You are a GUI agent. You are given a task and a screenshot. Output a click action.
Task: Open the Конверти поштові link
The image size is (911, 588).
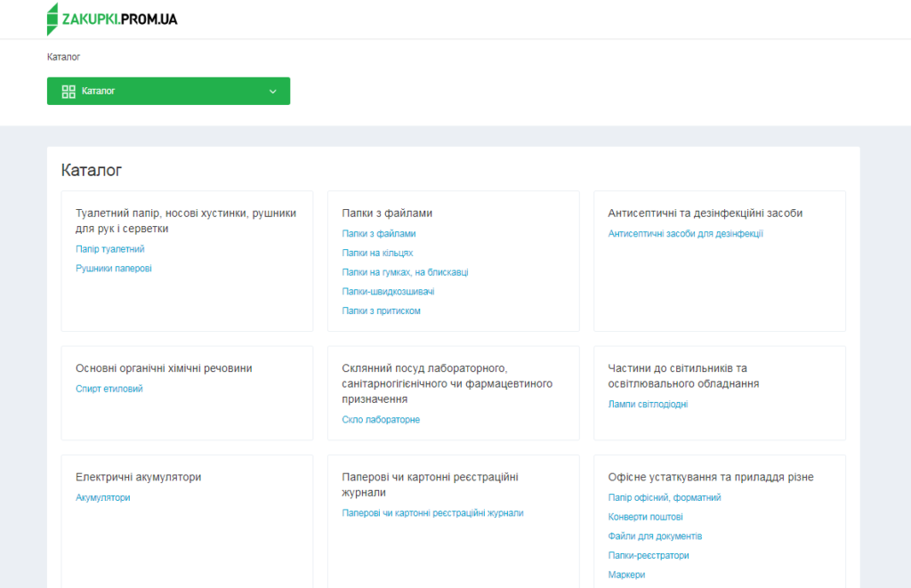click(645, 517)
